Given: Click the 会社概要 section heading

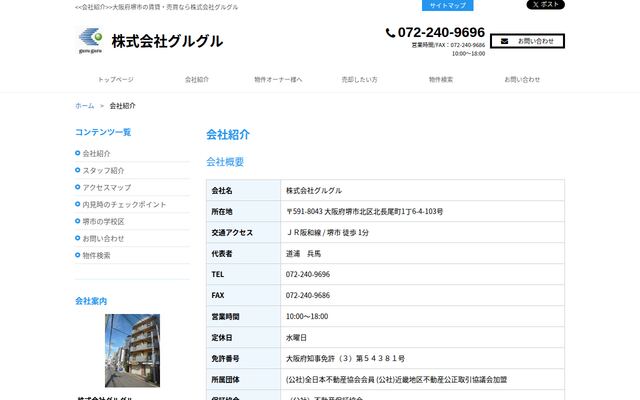Looking at the screenshot, I should [225, 162].
